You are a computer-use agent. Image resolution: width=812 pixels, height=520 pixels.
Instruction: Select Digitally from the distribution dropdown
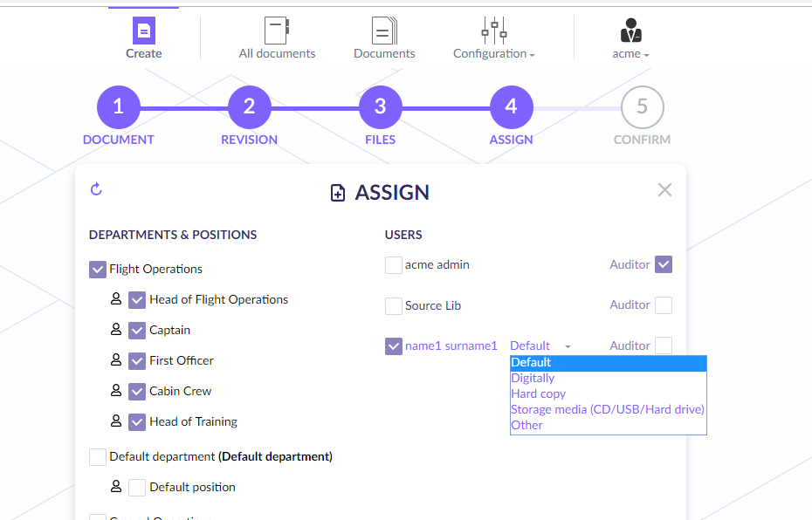[533, 379]
